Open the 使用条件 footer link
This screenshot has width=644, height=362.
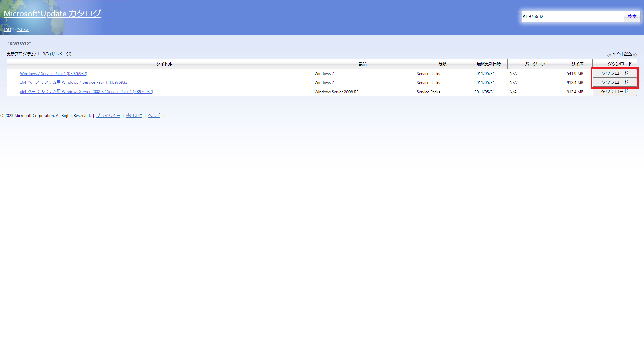(x=134, y=116)
